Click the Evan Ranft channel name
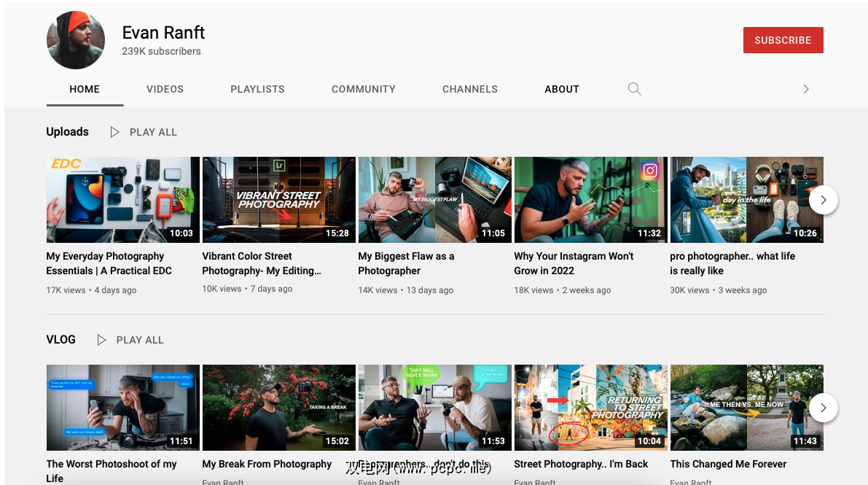 [163, 33]
